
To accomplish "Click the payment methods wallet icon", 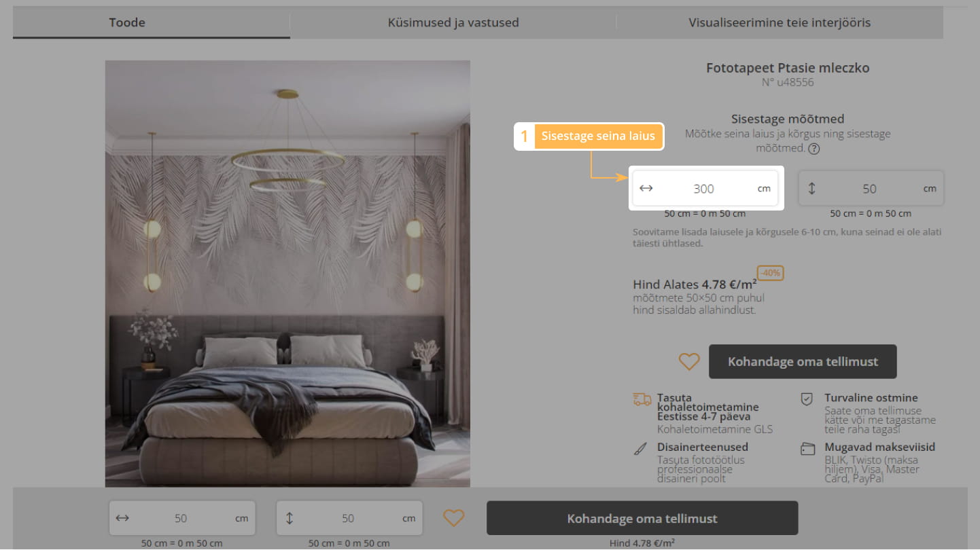I will tap(807, 449).
